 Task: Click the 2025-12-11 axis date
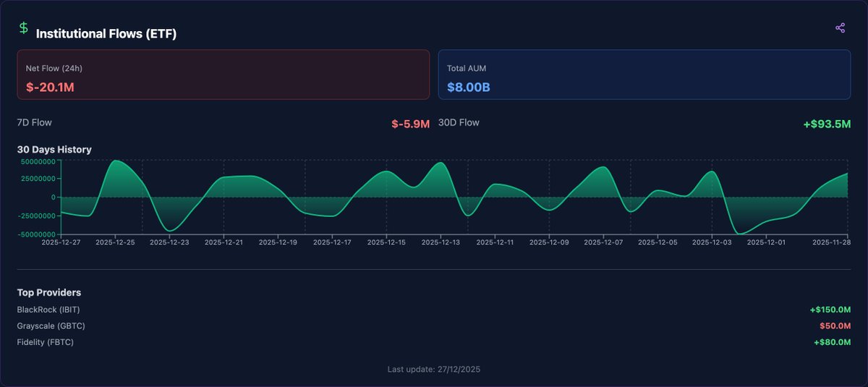495,243
